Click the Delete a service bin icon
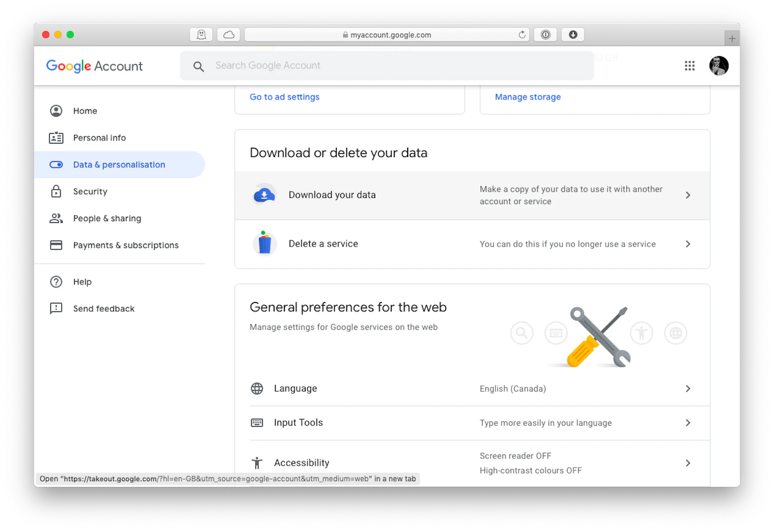 [265, 243]
